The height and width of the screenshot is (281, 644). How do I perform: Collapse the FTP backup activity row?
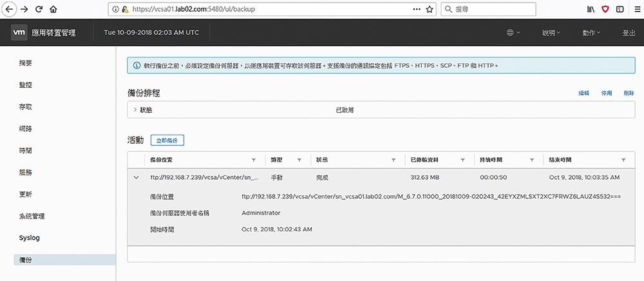[x=136, y=177]
